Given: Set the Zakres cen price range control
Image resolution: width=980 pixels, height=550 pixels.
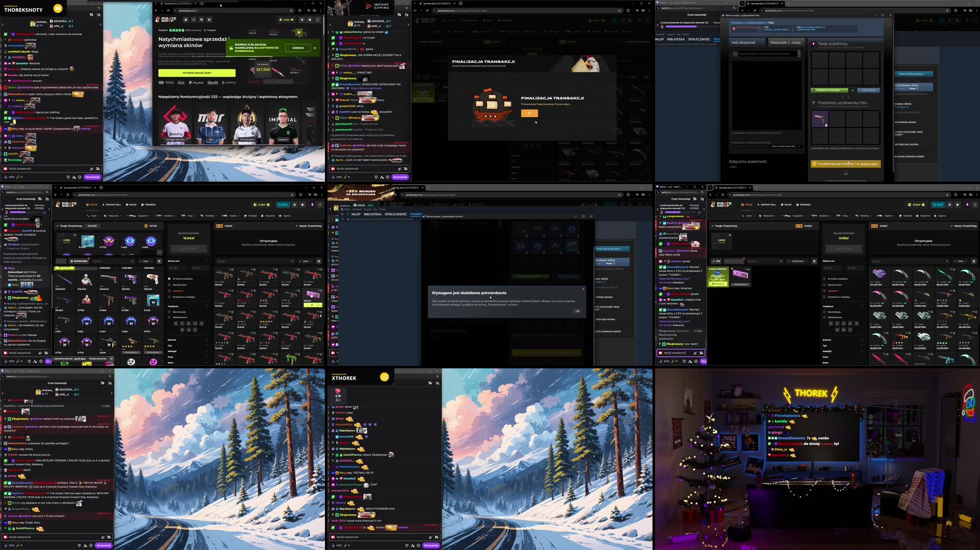Looking at the screenshot, I should (184, 269).
